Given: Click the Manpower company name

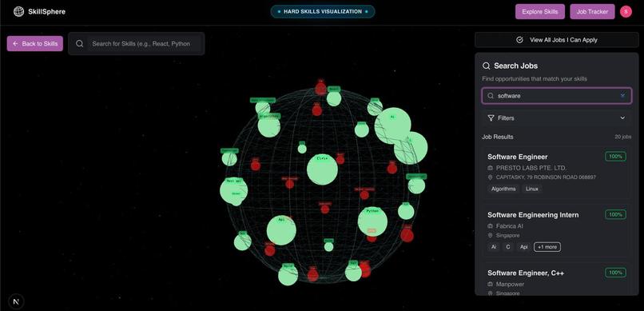Looking at the screenshot, I should coord(510,285).
